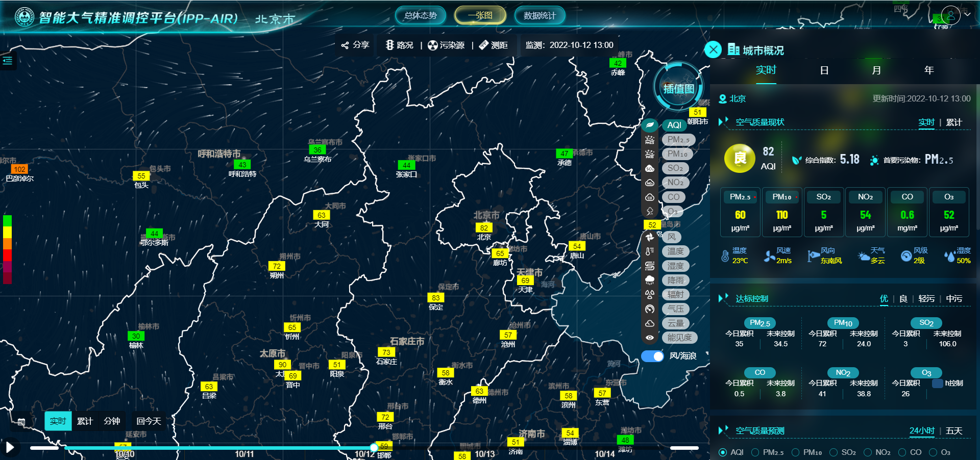Click the PM2.5 layer icon on map

[x=650, y=140]
